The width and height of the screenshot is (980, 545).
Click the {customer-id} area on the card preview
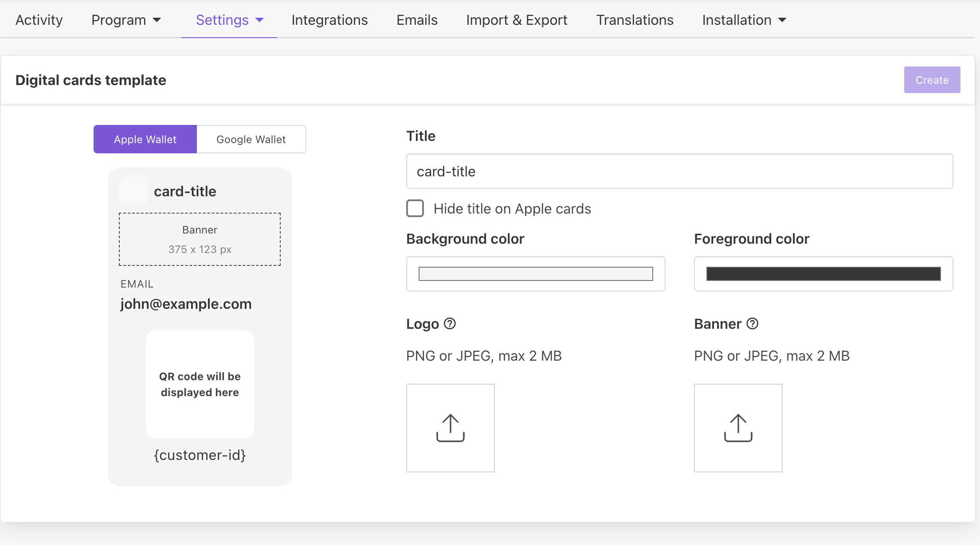[x=200, y=455]
